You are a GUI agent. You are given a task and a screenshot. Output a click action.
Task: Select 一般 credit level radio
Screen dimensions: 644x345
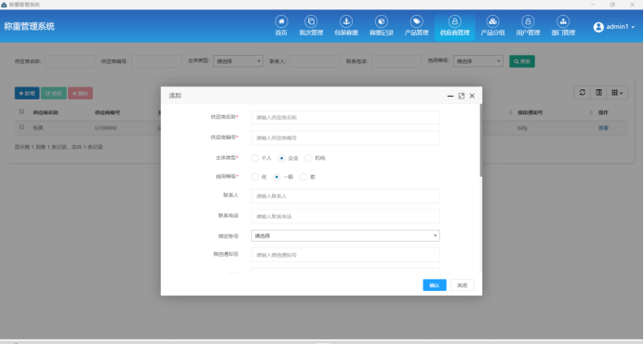[x=276, y=178]
